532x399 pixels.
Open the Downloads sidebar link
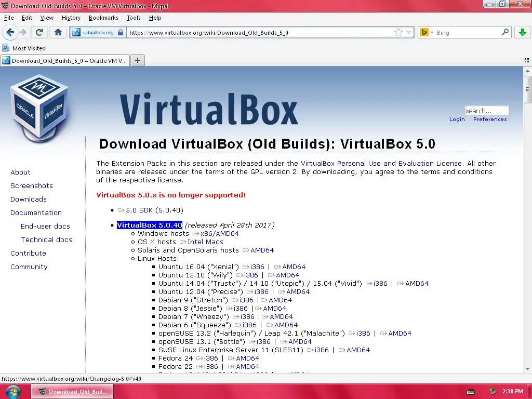pos(29,199)
